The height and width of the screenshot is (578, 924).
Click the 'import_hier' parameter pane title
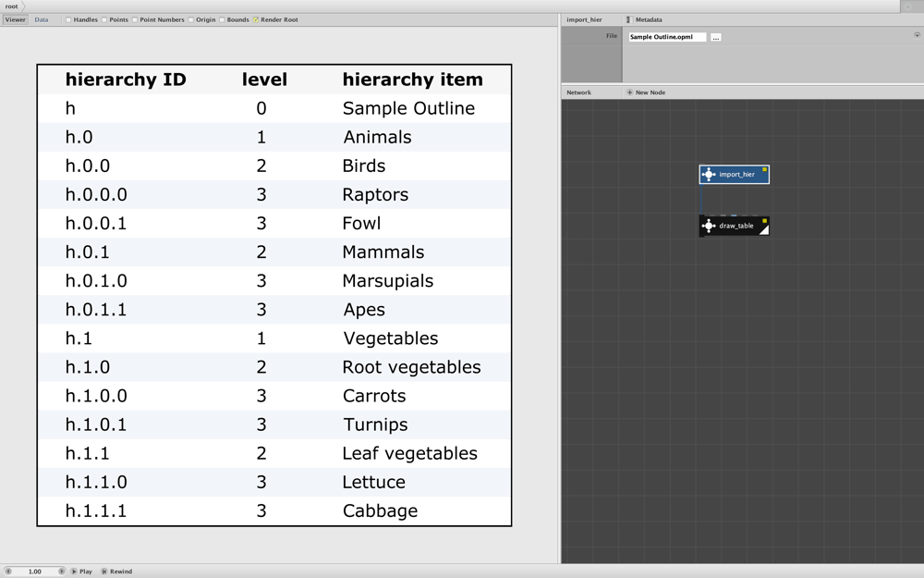tap(585, 19)
